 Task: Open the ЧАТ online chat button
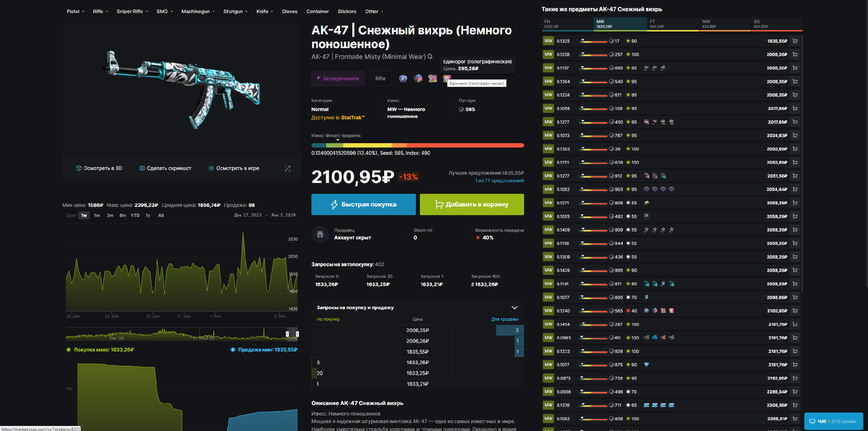pyautogui.click(x=835, y=421)
